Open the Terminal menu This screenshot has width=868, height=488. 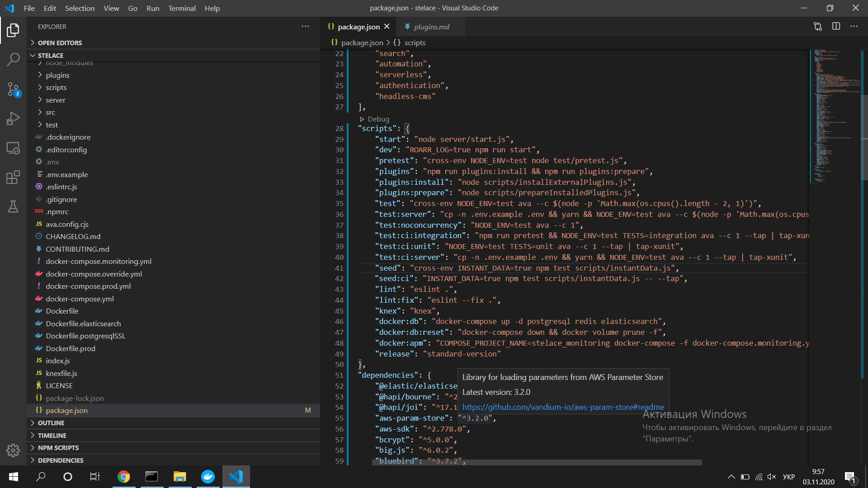(182, 8)
